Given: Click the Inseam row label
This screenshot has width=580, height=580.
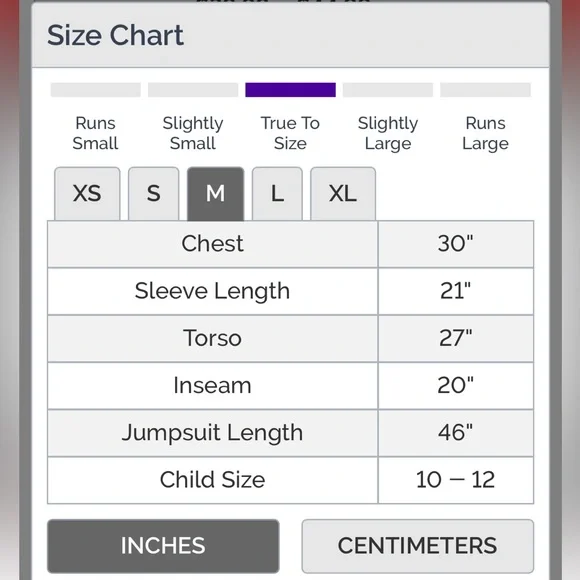Looking at the screenshot, I should tap(212, 385).
